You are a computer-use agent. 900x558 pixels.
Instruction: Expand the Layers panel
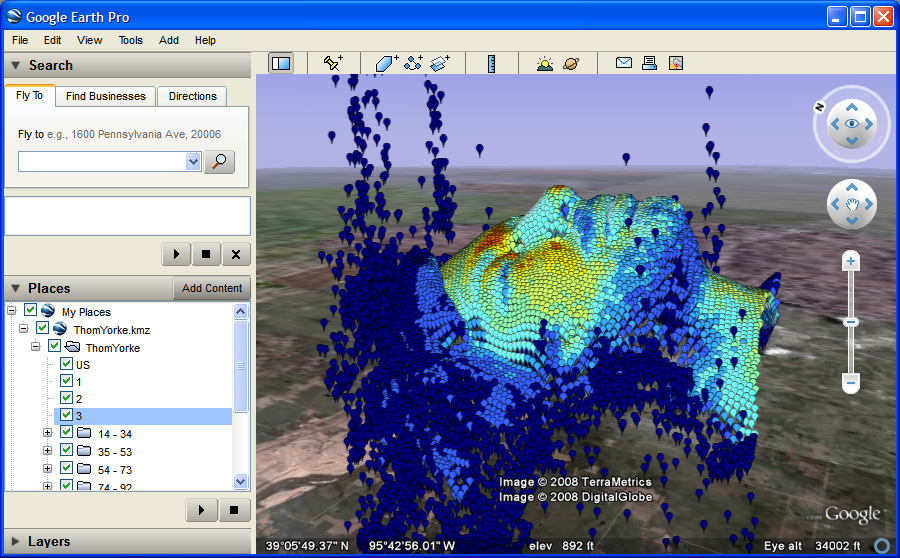tap(15, 541)
